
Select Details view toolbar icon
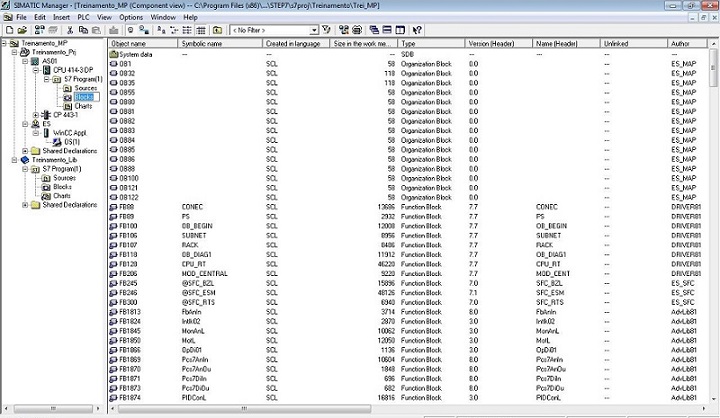click(201, 30)
